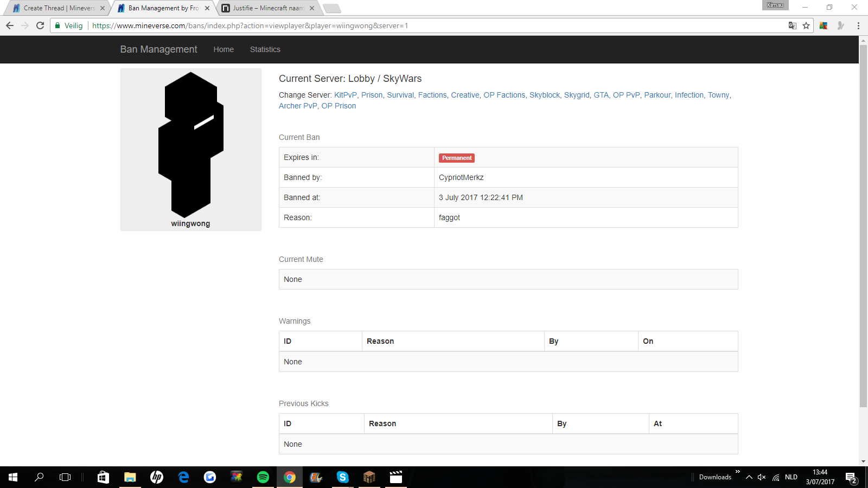
Task: Open Spotify from the taskbar
Action: click(263, 477)
